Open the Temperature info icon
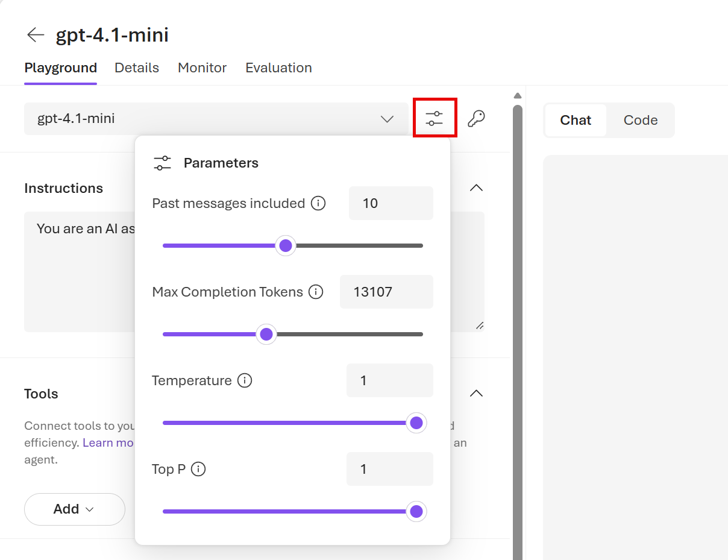The width and height of the screenshot is (728, 560). tap(245, 380)
